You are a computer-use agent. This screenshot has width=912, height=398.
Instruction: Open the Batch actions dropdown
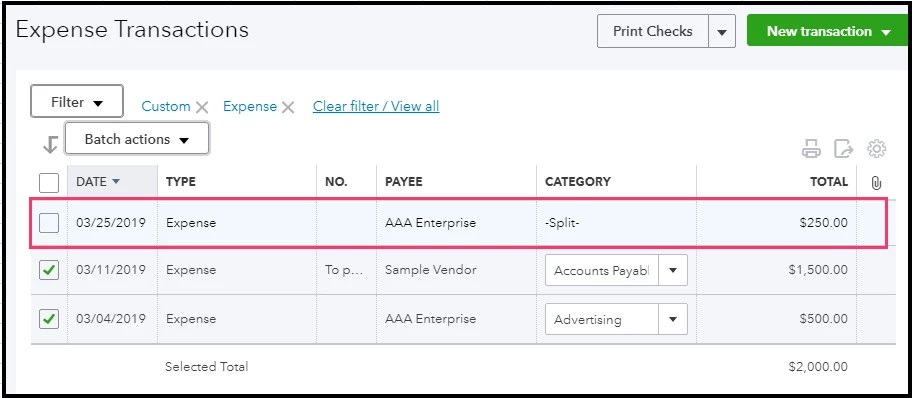(x=137, y=139)
